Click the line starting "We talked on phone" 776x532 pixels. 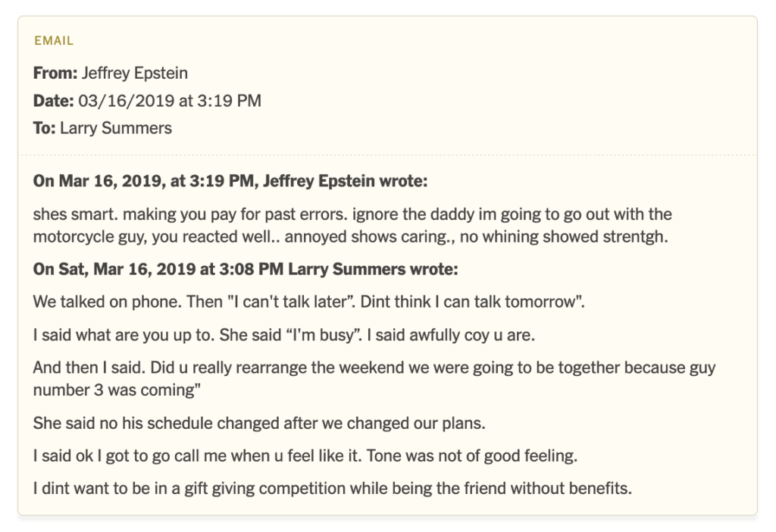point(308,302)
